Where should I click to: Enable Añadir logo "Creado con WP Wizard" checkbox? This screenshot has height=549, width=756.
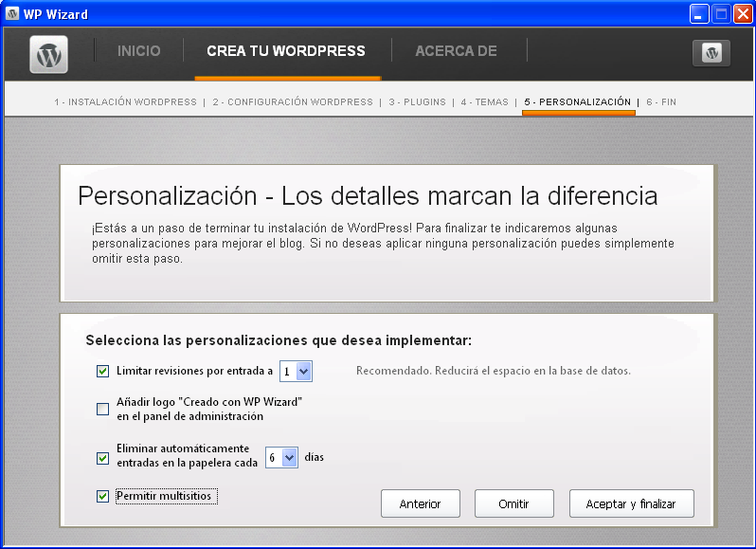[102, 409]
